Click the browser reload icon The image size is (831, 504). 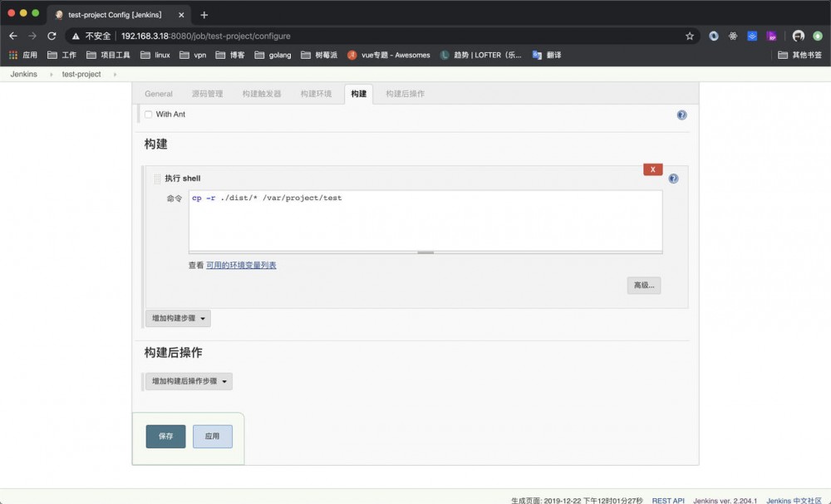(52, 36)
